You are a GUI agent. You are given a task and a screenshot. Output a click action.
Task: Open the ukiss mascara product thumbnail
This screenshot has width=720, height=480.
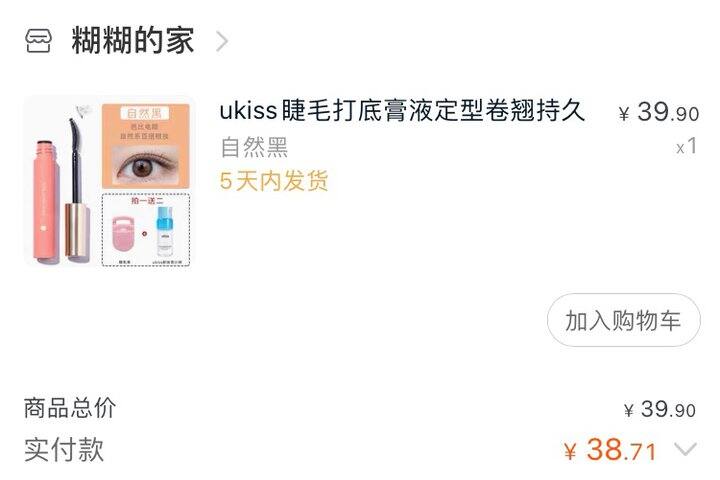tap(108, 181)
